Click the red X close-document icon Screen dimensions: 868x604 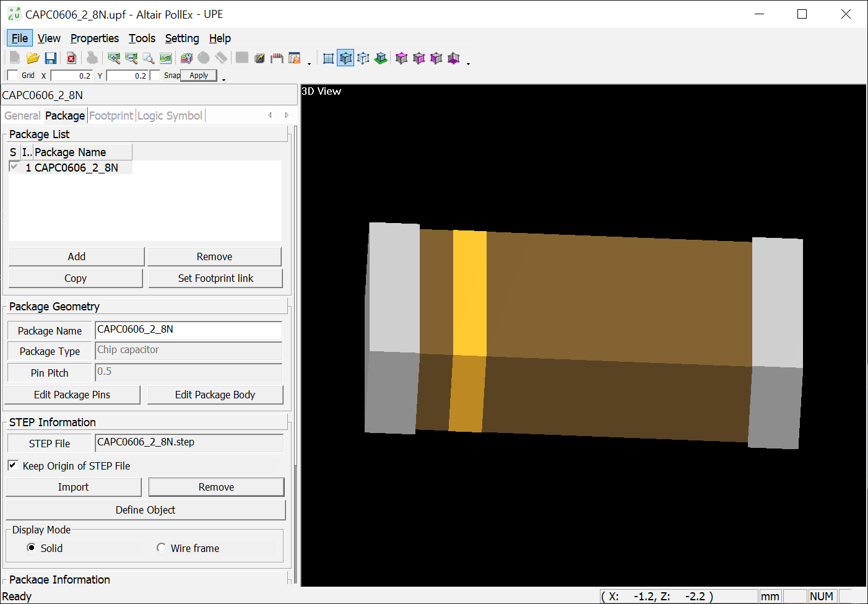pos(71,58)
